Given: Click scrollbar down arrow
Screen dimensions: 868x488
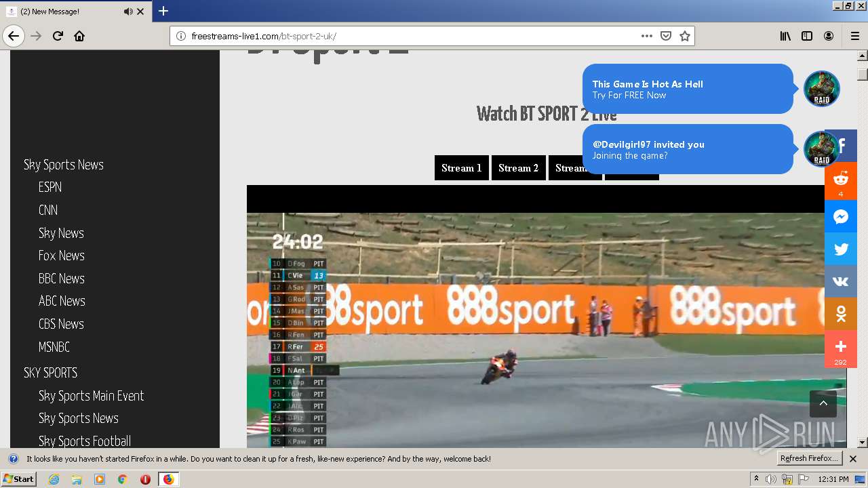Looking at the screenshot, I should [863, 443].
